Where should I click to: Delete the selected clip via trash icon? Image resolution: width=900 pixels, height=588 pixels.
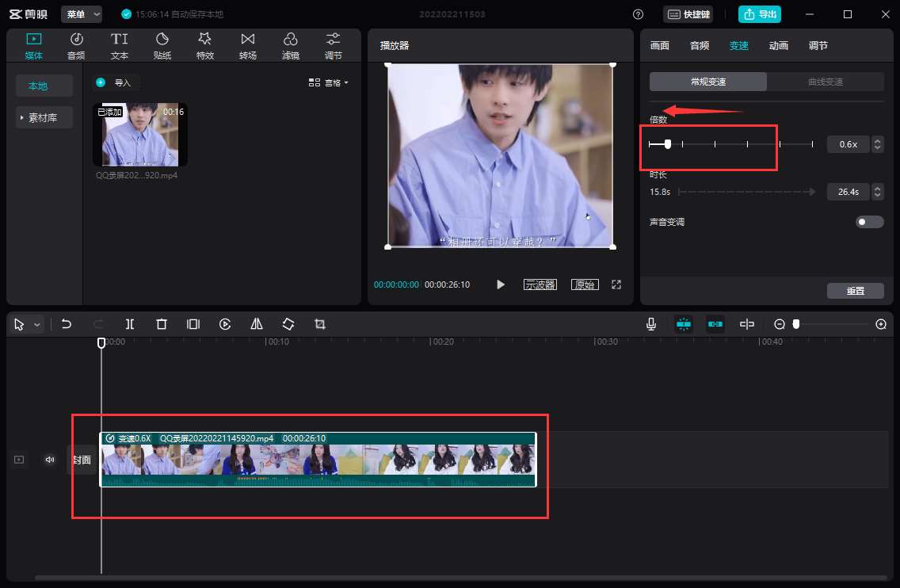coord(162,324)
